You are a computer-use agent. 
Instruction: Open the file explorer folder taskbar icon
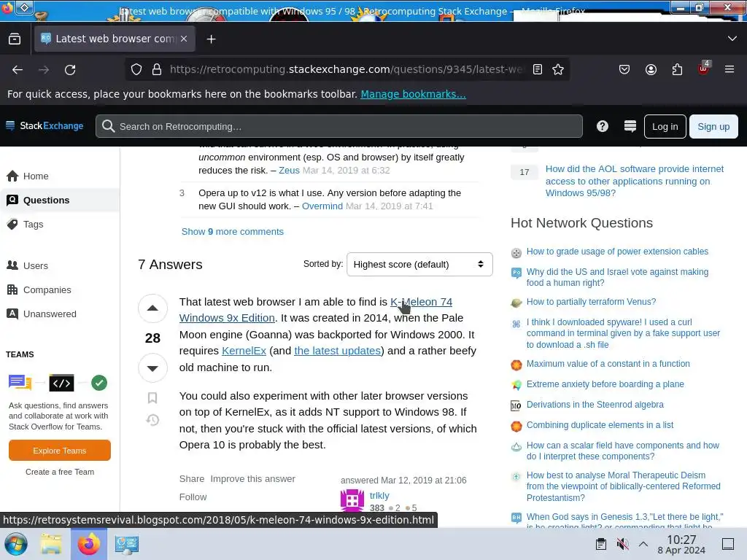coord(51,544)
